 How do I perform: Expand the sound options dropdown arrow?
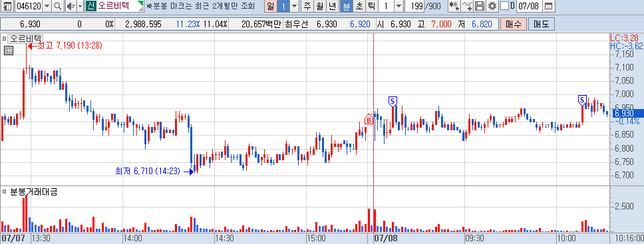pyautogui.click(x=80, y=6)
